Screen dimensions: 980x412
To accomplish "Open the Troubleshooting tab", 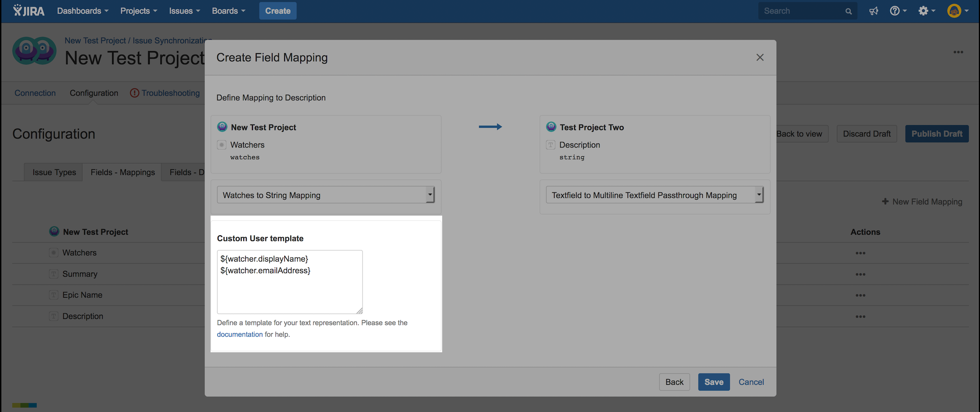I will coord(170,93).
